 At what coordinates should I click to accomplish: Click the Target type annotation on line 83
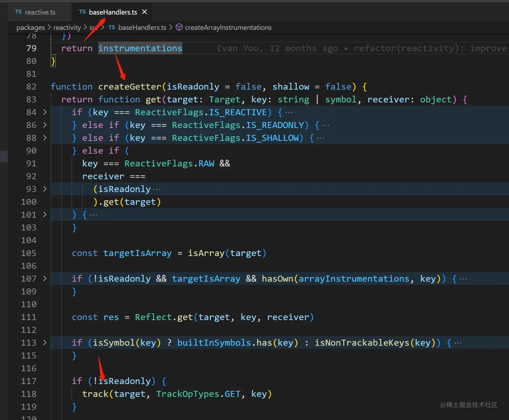pyautogui.click(x=225, y=99)
